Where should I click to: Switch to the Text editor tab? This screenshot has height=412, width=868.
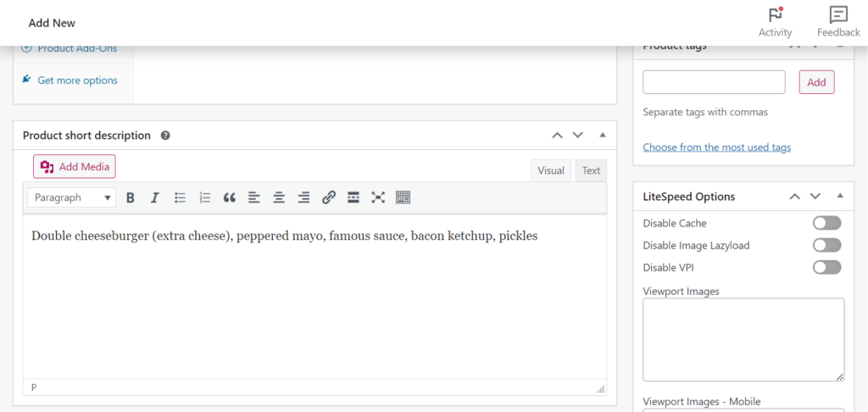tap(591, 170)
